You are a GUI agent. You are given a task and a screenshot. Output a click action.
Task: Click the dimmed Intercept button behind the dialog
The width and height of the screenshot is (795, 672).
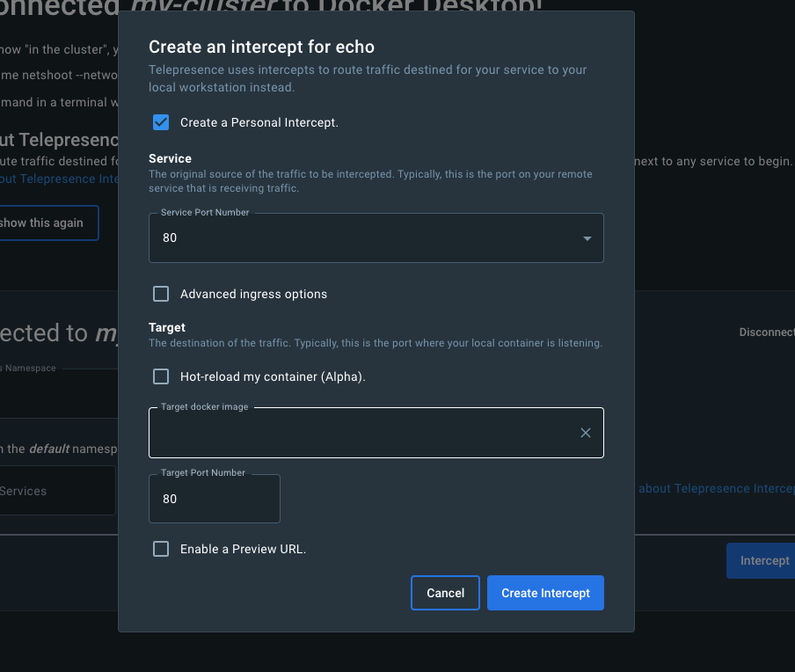[762, 560]
